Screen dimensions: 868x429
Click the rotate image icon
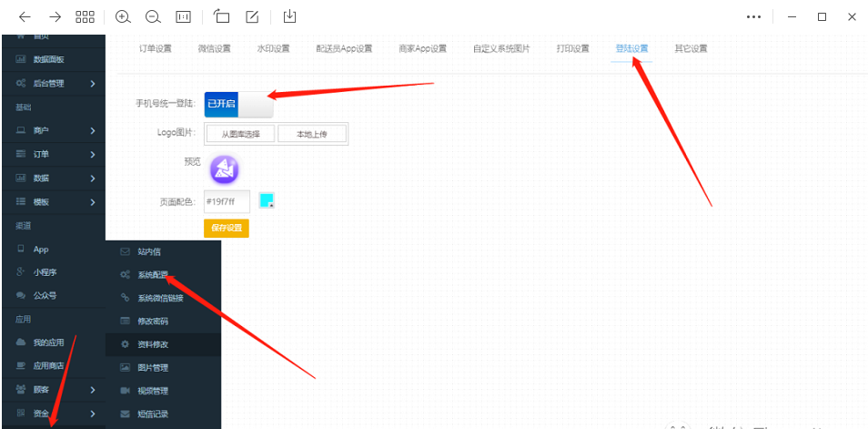point(222,16)
